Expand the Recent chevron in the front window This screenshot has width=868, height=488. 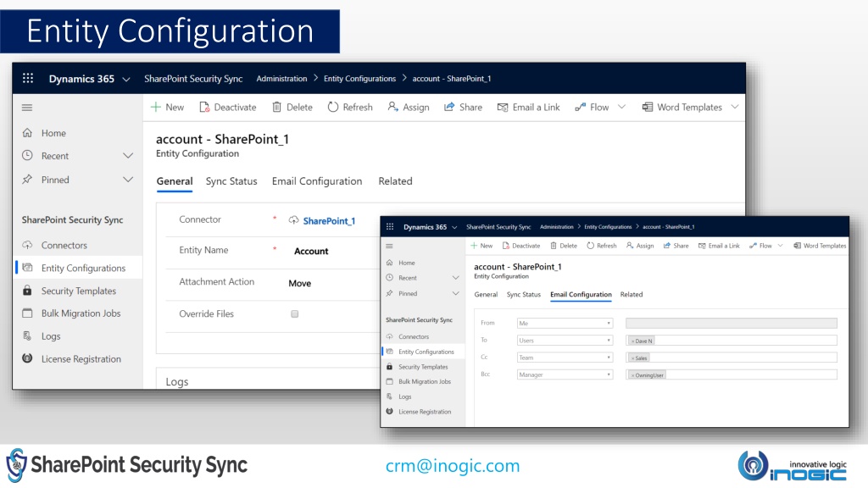(x=455, y=278)
